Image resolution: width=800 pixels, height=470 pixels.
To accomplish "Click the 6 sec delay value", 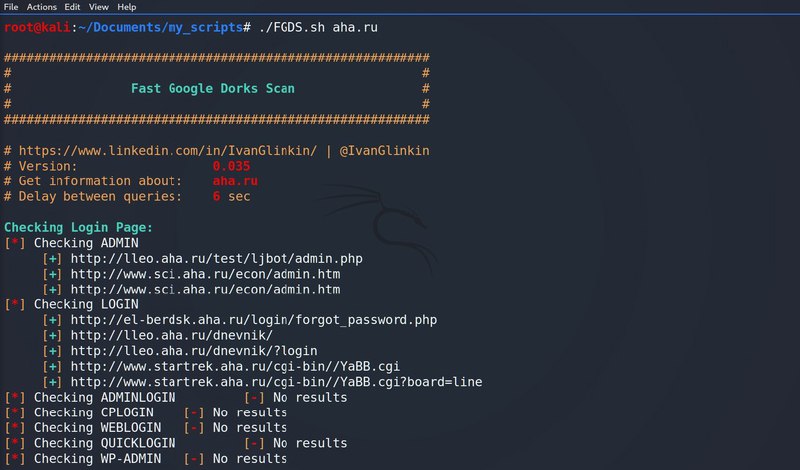I will tap(231, 196).
